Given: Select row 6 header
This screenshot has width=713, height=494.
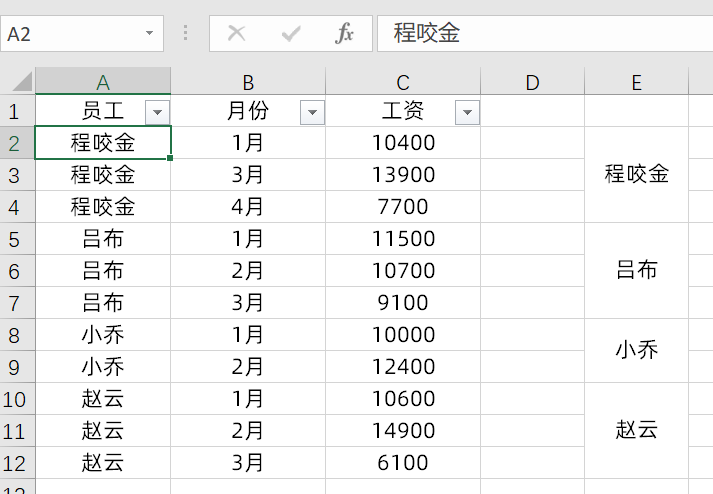Looking at the screenshot, I should [x=17, y=271].
